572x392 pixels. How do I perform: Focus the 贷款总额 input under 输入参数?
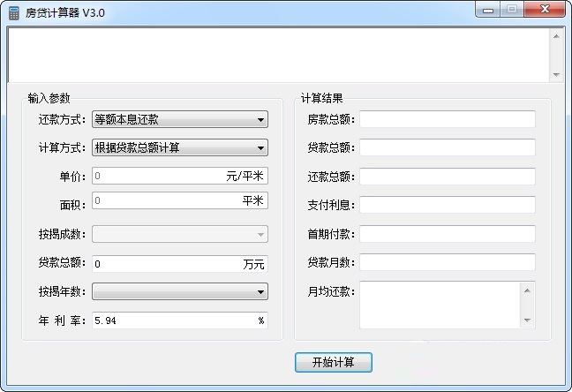[180, 263]
